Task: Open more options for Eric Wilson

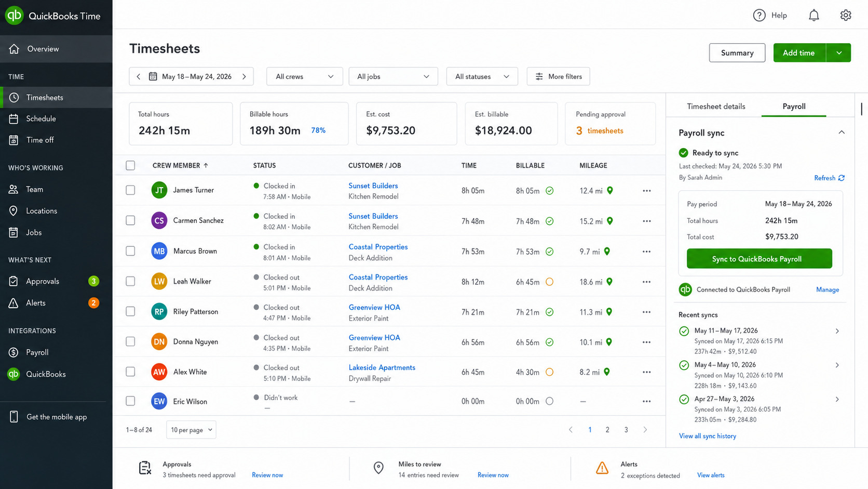Action: 646,401
